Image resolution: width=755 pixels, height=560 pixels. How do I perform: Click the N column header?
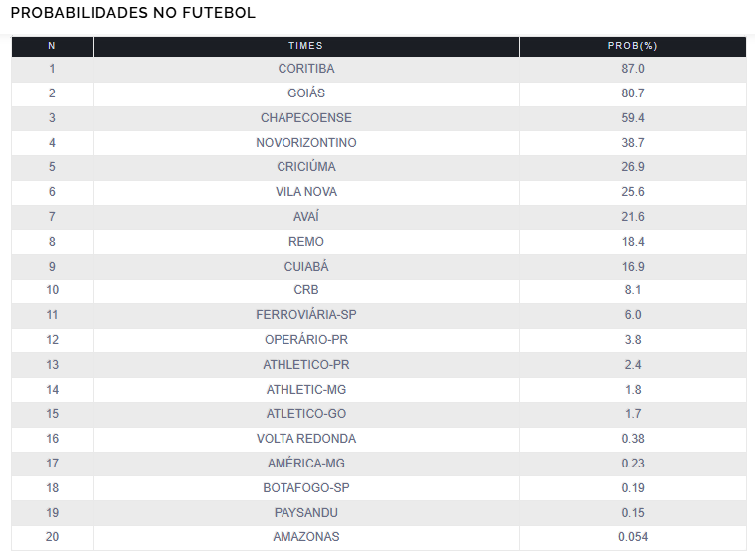click(x=52, y=46)
